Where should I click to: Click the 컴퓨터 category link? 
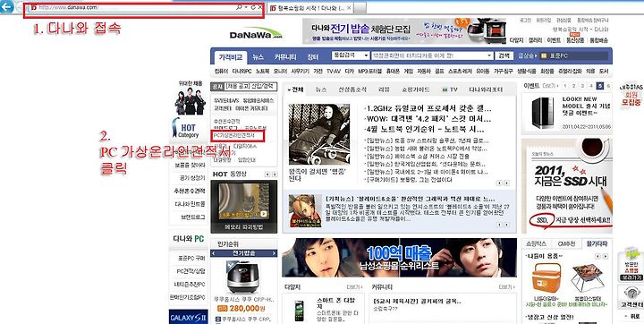222,71
